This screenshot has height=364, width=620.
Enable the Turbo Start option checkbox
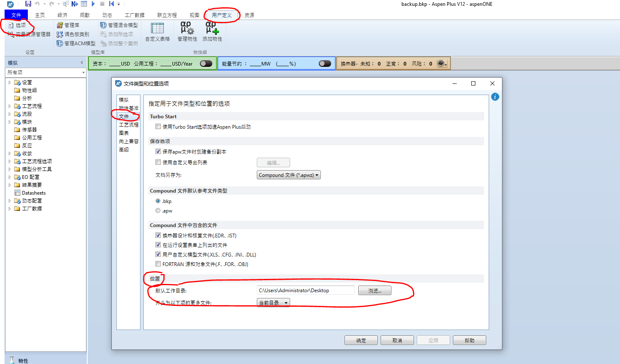coord(158,127)
